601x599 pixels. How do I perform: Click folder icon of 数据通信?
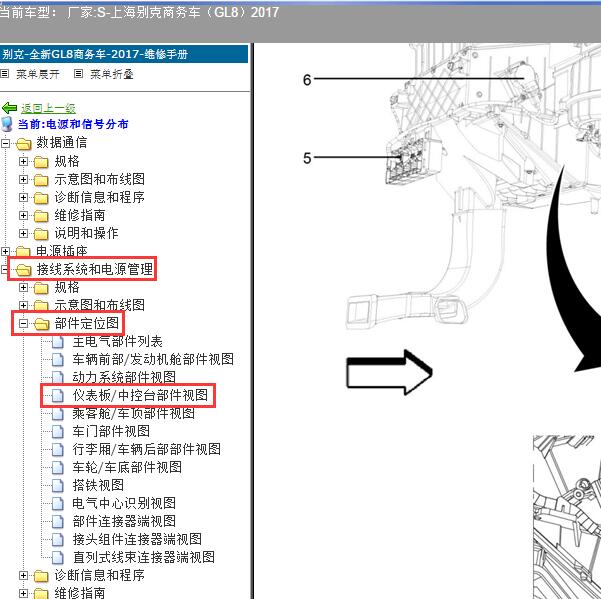(x=23, y=144)
